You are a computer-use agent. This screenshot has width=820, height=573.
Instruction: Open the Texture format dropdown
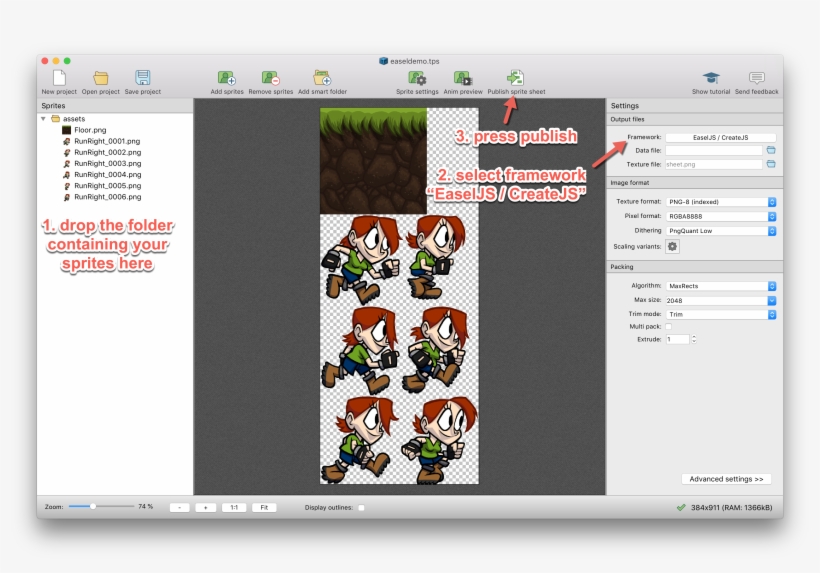[x=721, y=202]
